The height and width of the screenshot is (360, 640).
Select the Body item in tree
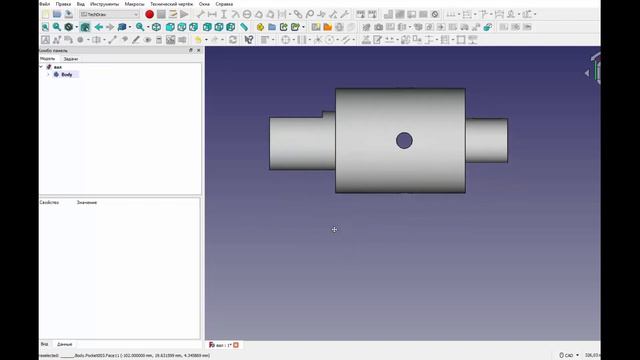click(67, 75)
